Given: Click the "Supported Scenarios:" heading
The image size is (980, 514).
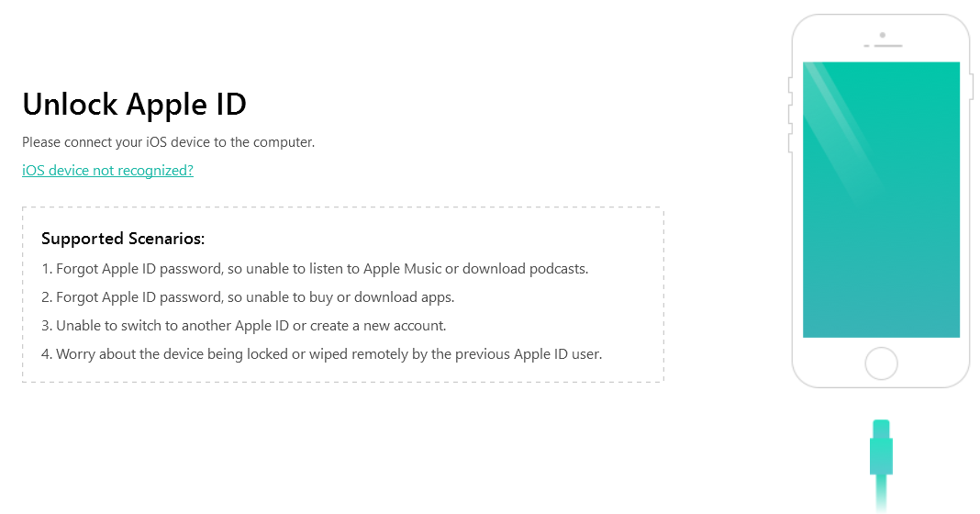Looking at the screenshot, I should 123,239.
